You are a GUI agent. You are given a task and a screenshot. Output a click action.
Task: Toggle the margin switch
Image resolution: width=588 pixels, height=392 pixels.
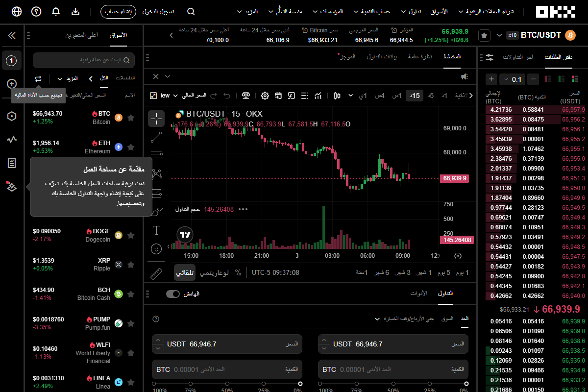(173, 294)
